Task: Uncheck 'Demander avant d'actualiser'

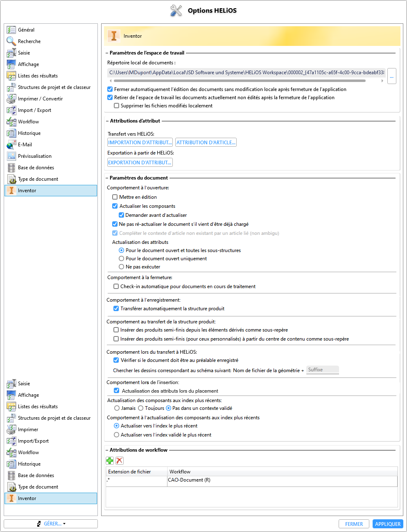Action: [x=122, y=215]
